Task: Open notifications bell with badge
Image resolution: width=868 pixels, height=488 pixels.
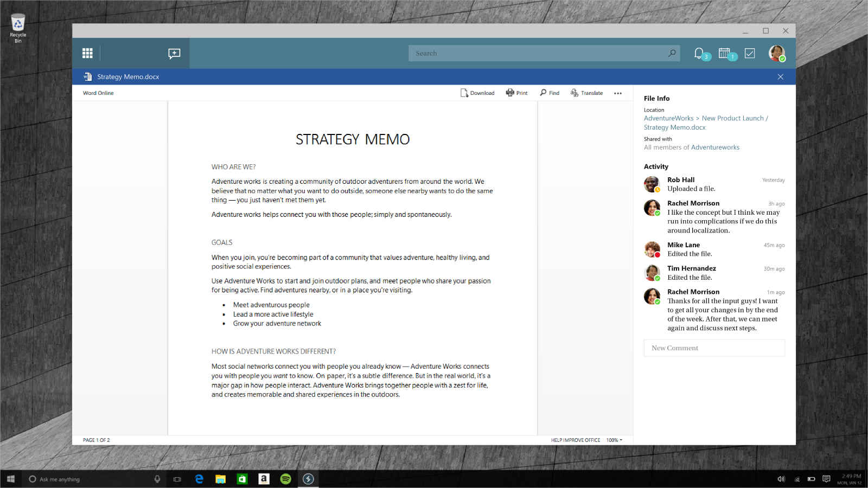Action: tap(699, 53)
